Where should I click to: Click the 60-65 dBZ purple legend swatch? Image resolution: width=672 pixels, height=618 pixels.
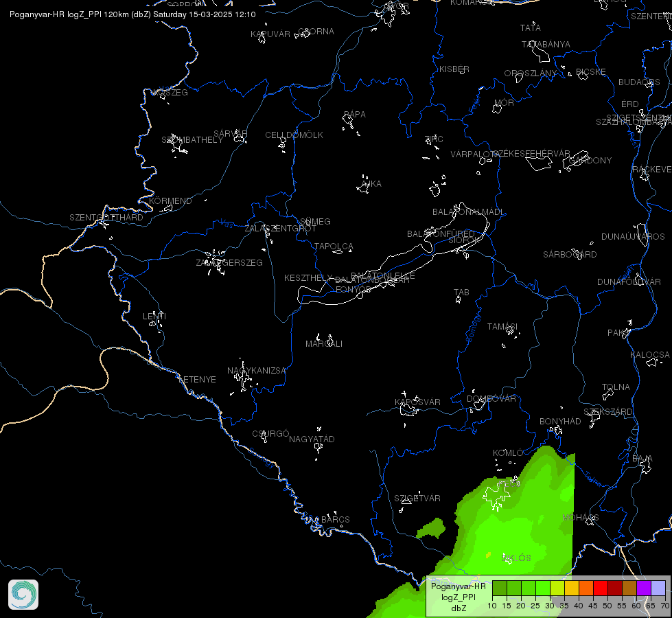(644, 588)
